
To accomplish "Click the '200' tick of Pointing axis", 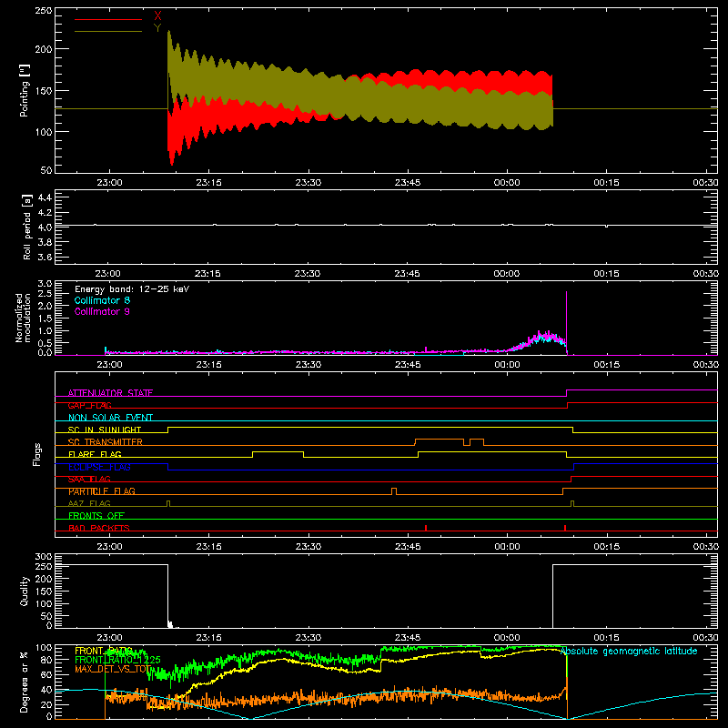I will click(43, 49).
